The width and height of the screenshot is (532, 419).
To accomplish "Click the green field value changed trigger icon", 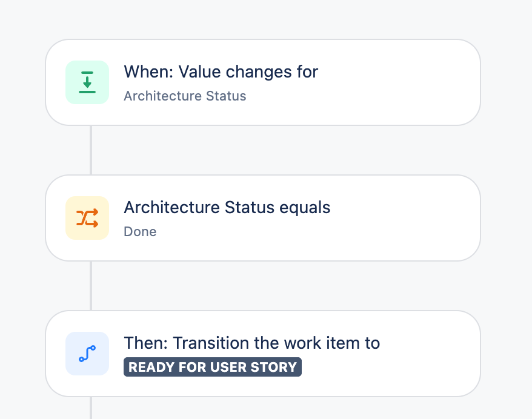I will point(87,82).
